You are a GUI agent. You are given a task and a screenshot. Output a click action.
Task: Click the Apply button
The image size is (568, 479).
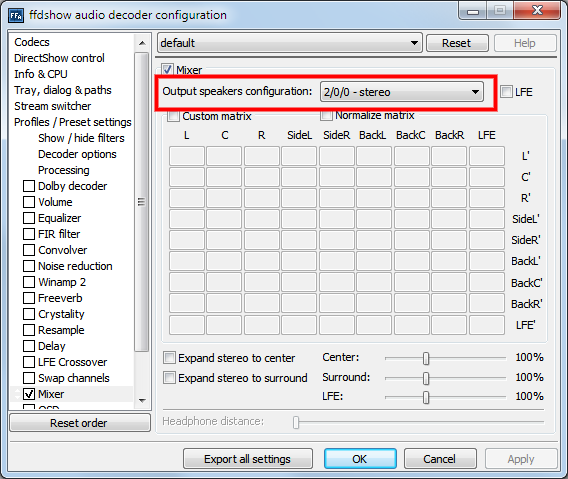(521, 459)
